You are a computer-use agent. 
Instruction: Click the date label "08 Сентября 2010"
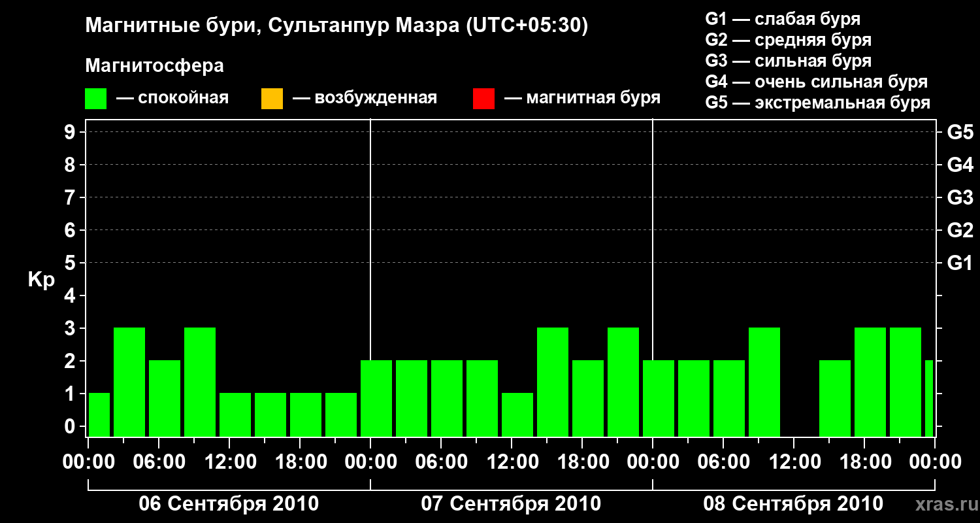[x=793, y=504]
